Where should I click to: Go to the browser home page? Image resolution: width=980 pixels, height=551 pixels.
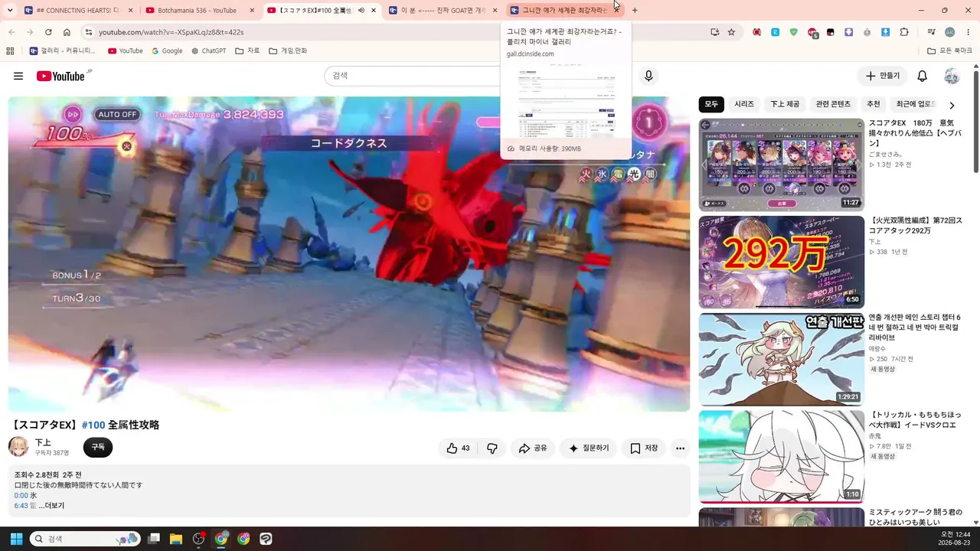(x=67, y=32)
